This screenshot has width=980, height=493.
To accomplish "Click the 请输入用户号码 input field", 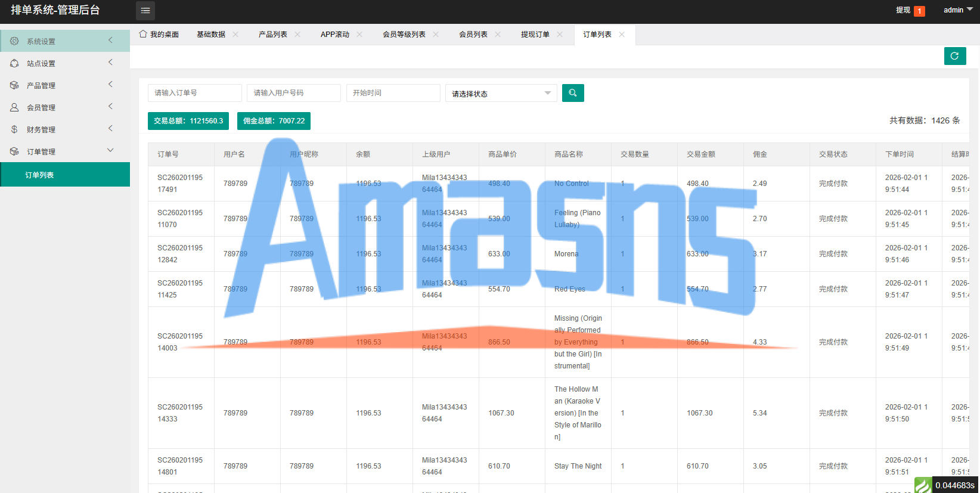I will click(x=294, y=93).
